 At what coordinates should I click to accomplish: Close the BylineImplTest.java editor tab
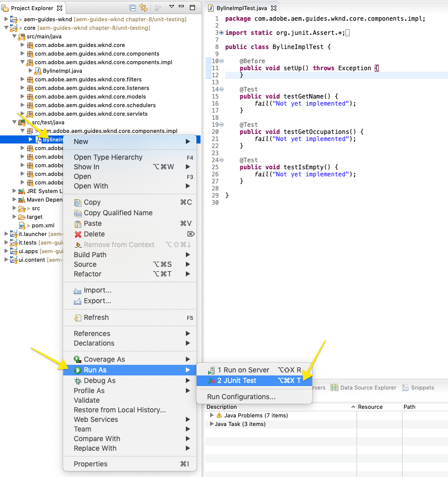pos(274,8)
